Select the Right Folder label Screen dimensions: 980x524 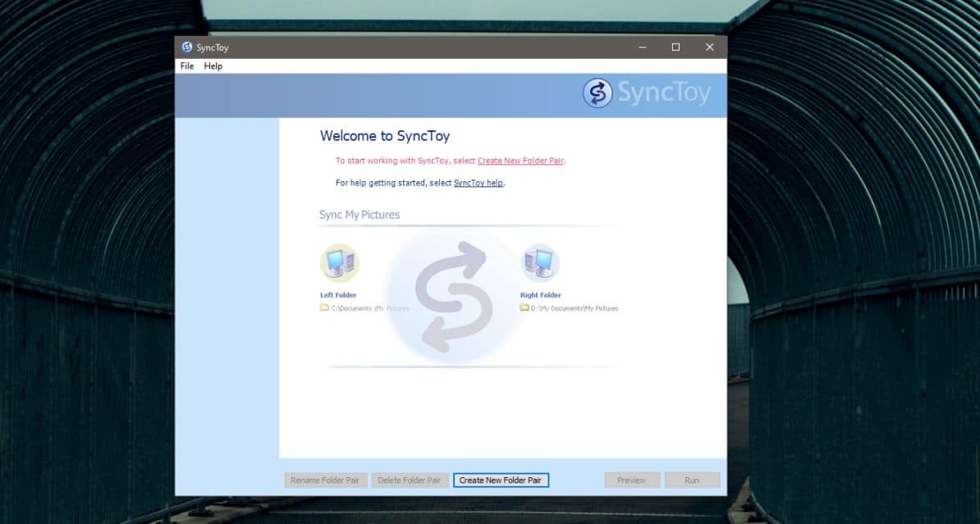tap(541, 294)
